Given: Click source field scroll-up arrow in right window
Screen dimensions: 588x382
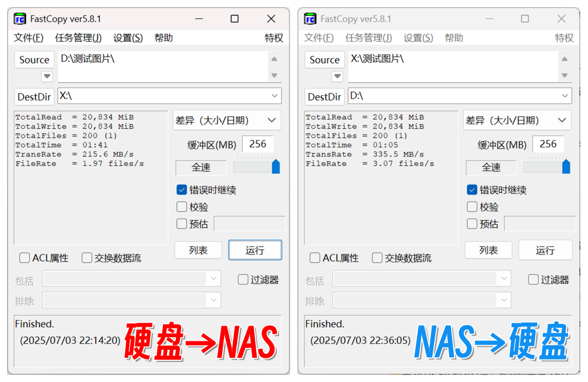Looking at the screenshot, I should click(x=564, y=59).
